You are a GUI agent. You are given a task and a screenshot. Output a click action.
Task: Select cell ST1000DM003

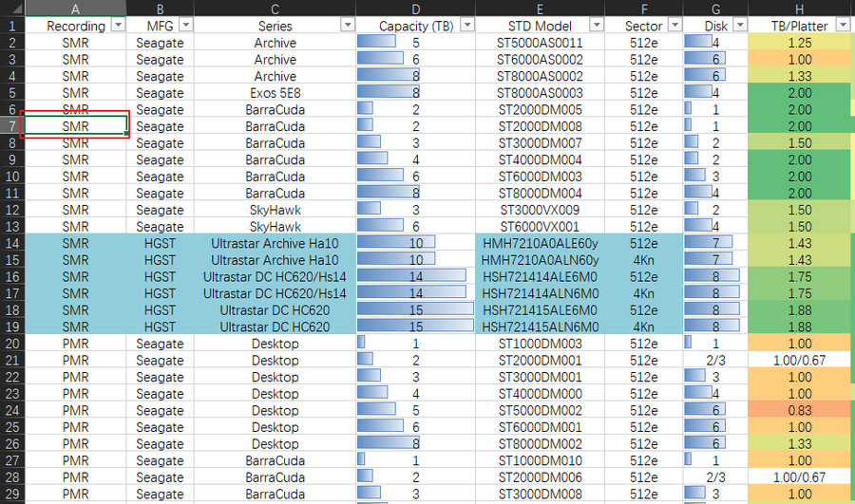(x=540, y=344)
